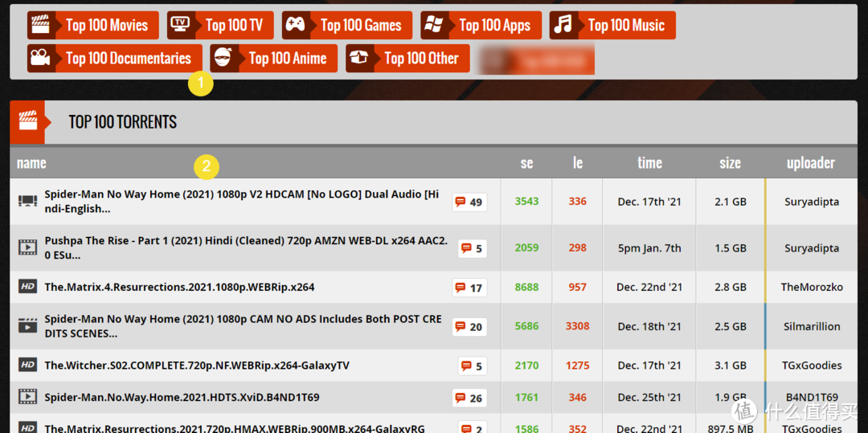Open the Top 100 Documentaries button

coord(115,59)
